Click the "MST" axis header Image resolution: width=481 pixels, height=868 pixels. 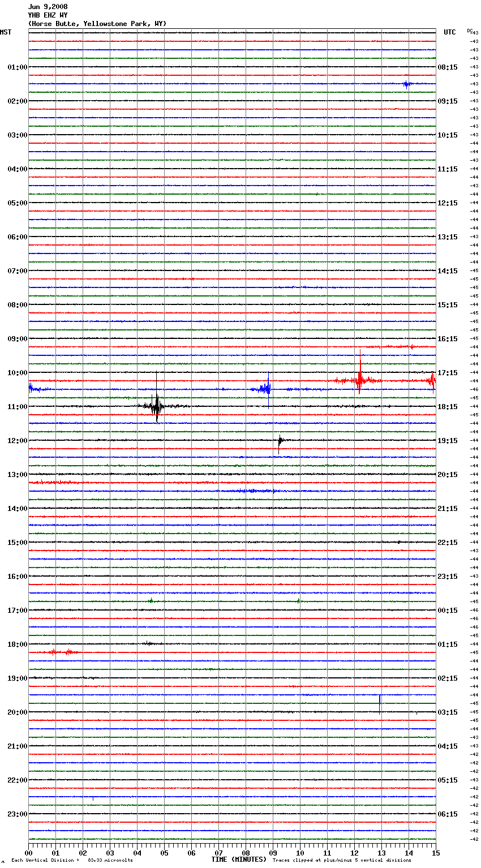[6, 32]
